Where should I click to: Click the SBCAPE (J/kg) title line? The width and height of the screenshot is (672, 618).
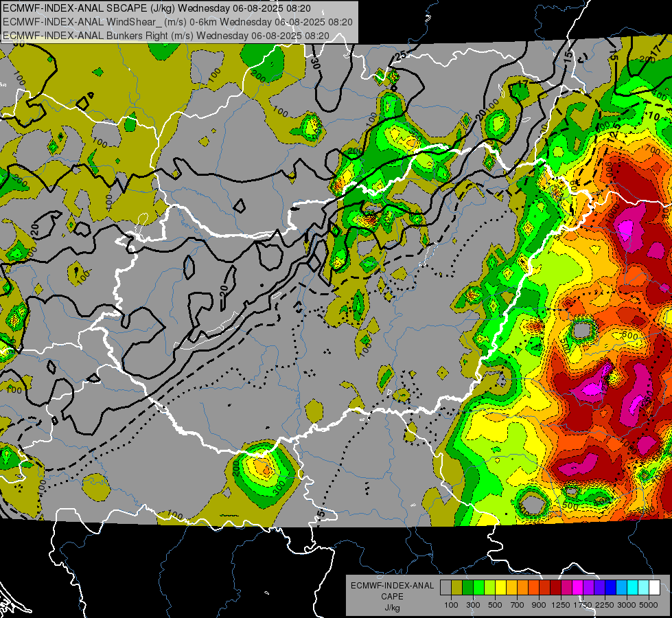(x=157, y=8)
